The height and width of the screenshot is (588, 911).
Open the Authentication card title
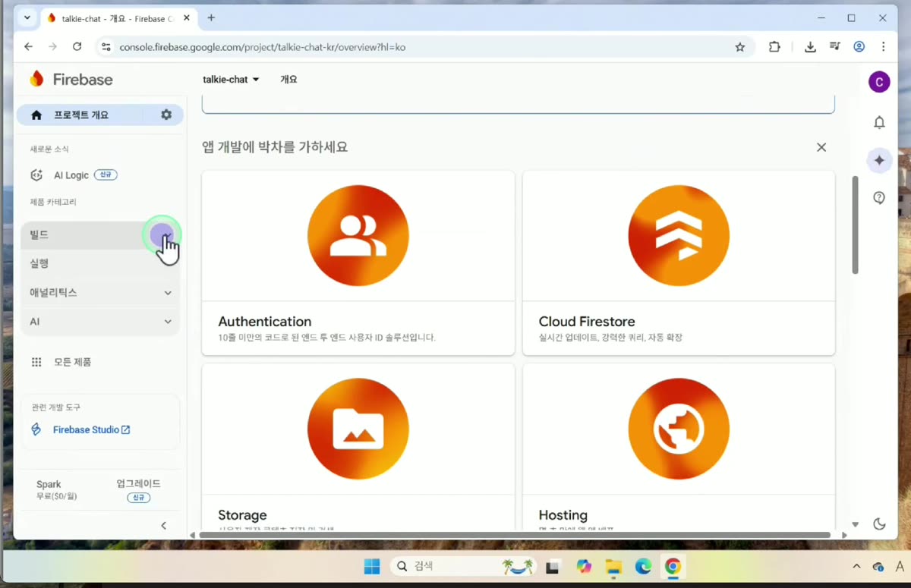pyautogui.click(x=264, y=322)
